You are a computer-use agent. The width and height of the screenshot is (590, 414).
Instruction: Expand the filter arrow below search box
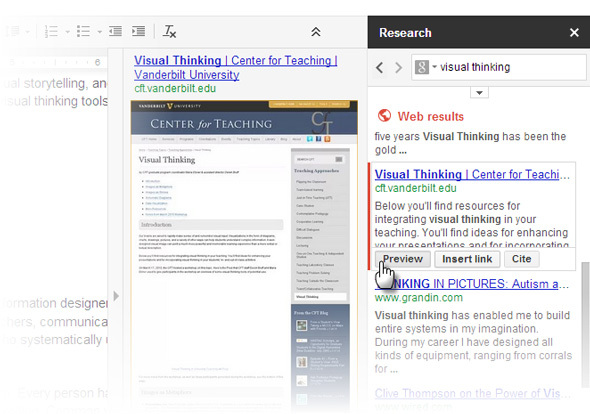click(x=479, y=93)
